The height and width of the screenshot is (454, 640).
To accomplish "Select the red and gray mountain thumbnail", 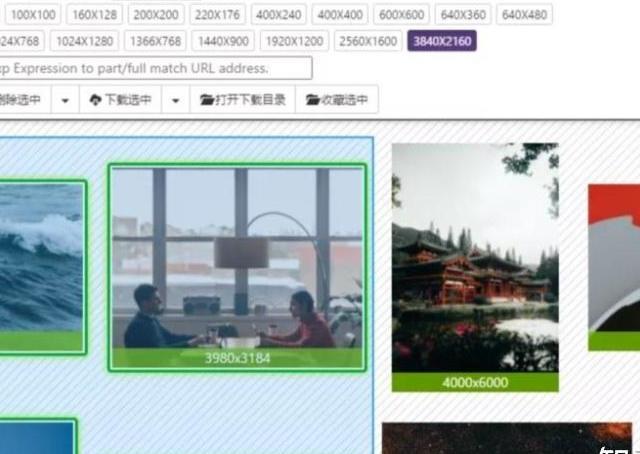I will tap(614, 267).
